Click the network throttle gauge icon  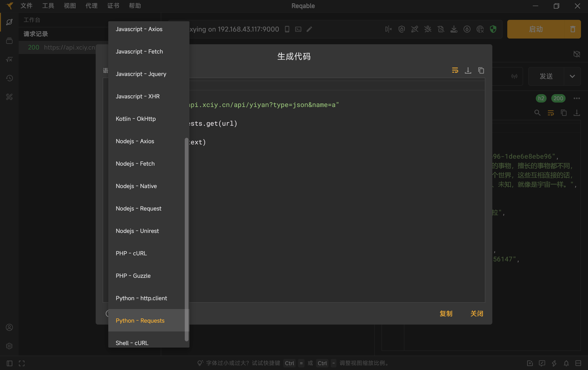tap(467, 29)
